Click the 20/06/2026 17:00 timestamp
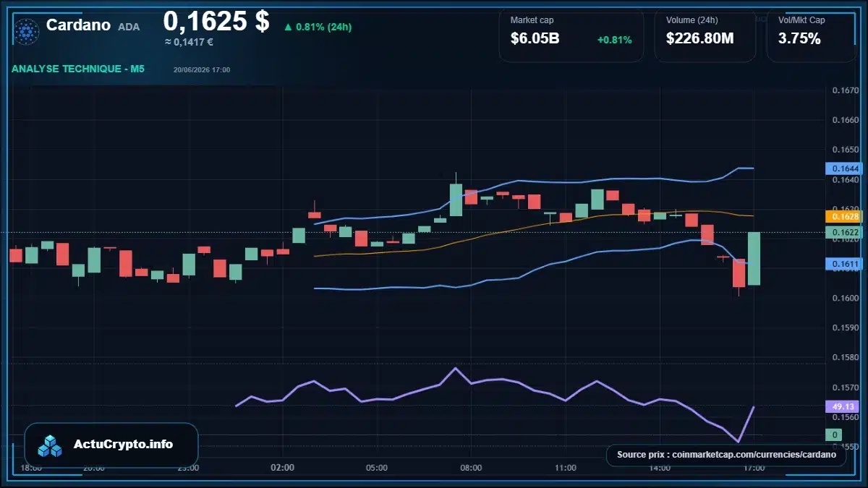The width and height of the screenshot is (868, 488). click(x=202, y=70)
